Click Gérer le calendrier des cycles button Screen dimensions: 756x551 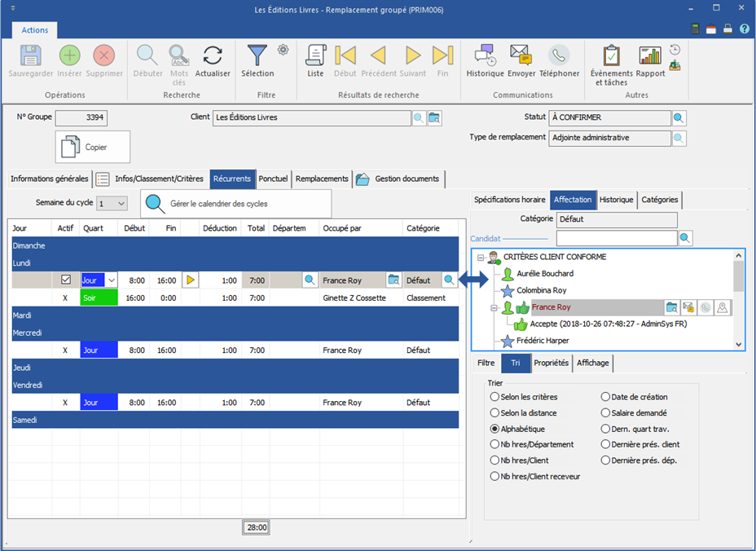click(x=235, y=204)
